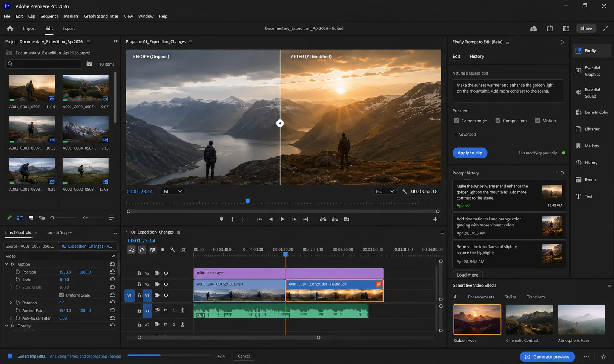Image resolution: width=614 pixels, height=364 pixels.
Task: Mute audio track A1
Action: click(x=166, y=310)
